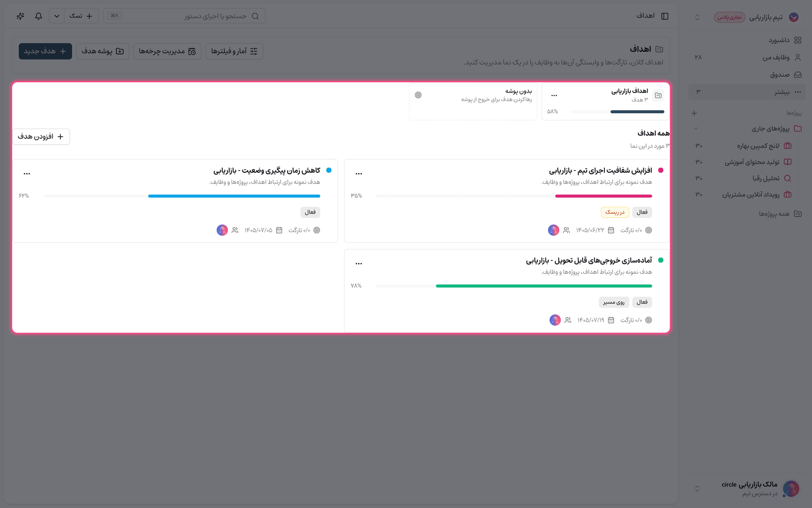The height and width of the screenshot is (508, 812).
Task: Click the notifications bell icon
Action: pos(39,16)
